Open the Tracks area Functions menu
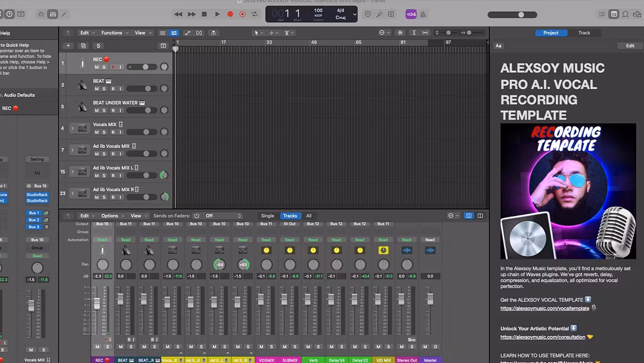 [x=114, y=33]
